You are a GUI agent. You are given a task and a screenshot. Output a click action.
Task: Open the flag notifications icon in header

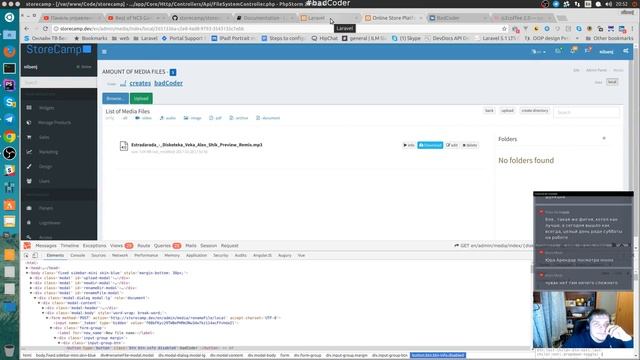[x=588, y=51]
